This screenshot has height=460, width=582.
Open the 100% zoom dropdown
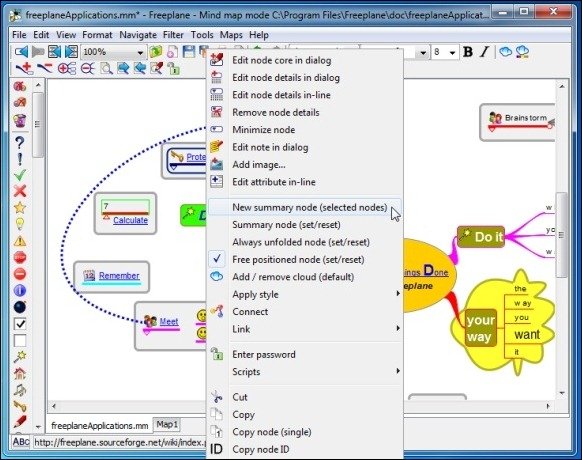[x=140, y=52]
